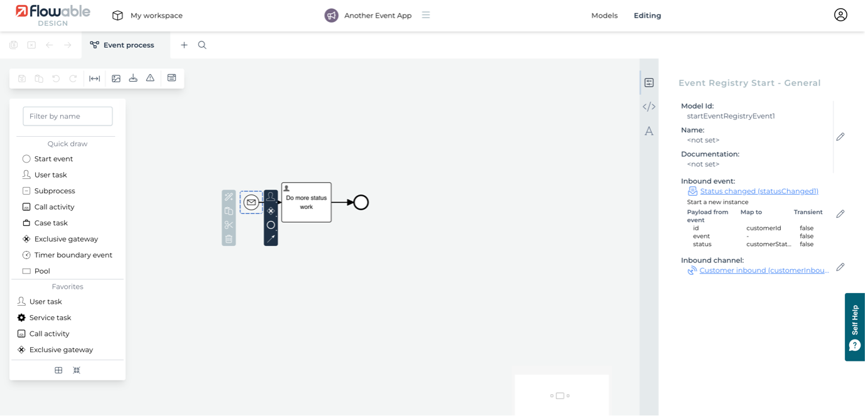The image size is (868, 418).
Task: Open the search icon in the tab bar
Action: click(x=201, y=45)
